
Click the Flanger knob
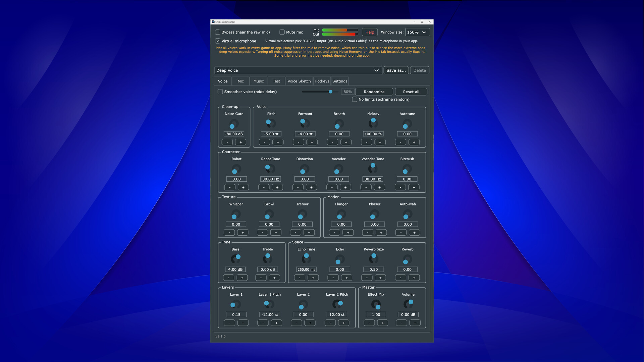341,214
